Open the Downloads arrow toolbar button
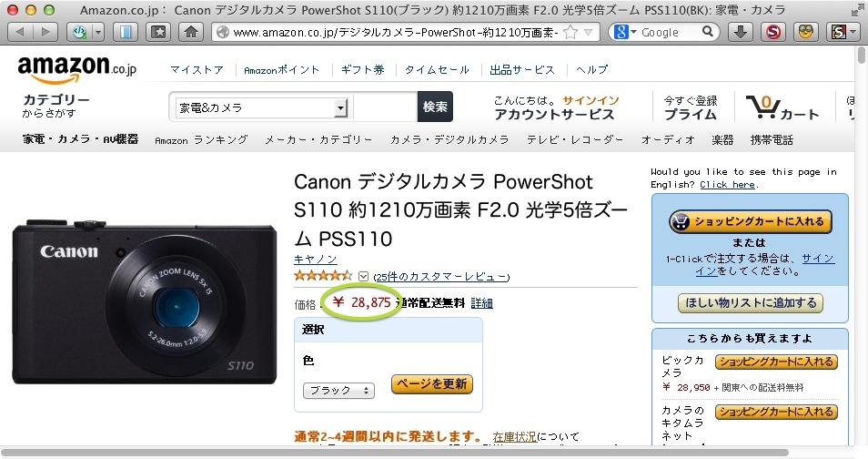Image resolution: width=868 pixels, height=459 pixels. click(740, 32)
